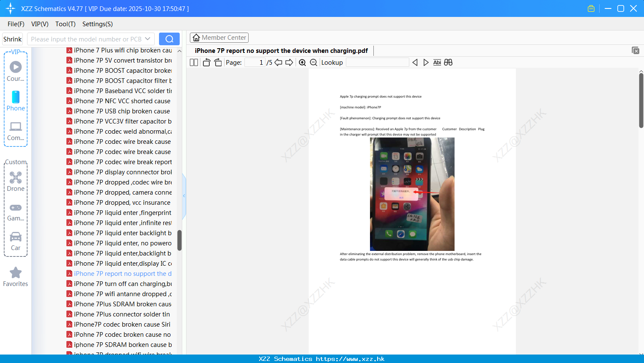Screen dimensions: 644x363
Task: Open iPhone 7P liquid enter, fingerprint file
Action: pos(119,213)
